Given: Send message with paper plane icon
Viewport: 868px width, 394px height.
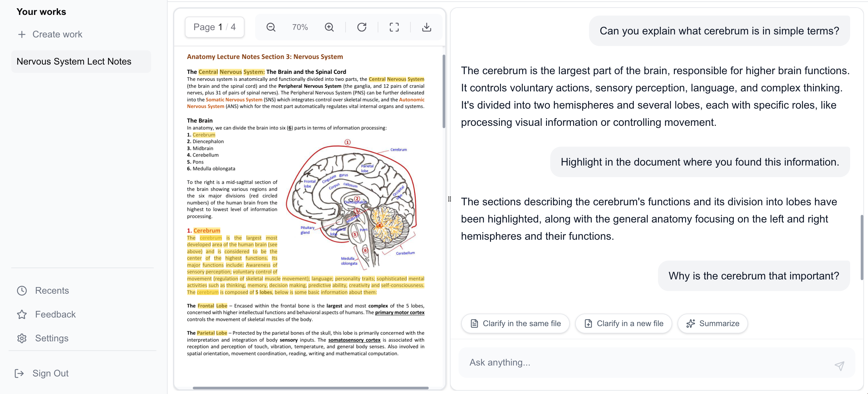Looking at the screenshot, I should 839,366.
